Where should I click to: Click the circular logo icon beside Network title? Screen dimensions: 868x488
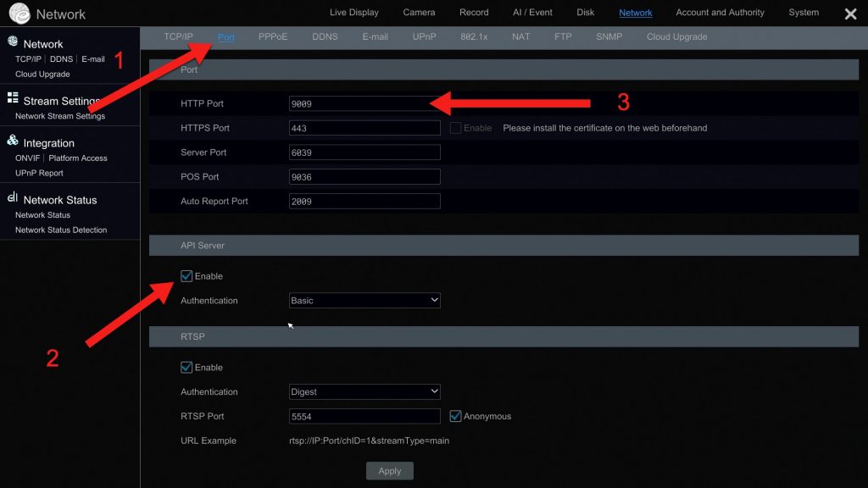pyautogui.click(x=19, y=13)
